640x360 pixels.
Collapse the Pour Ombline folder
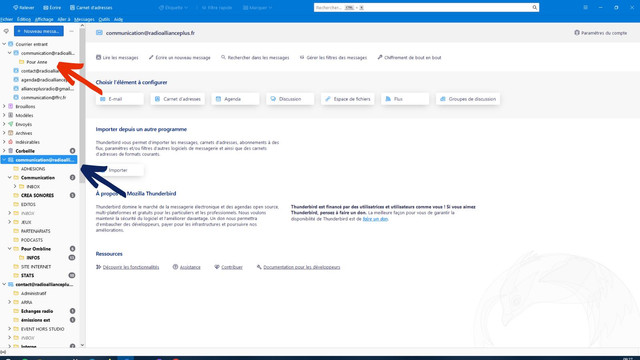point(9,249)
